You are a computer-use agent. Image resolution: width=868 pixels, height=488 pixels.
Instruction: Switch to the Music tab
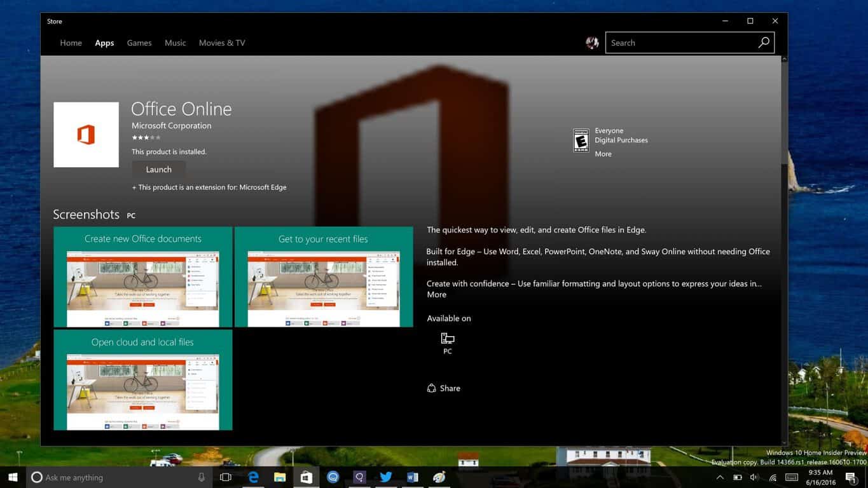(175, 43)
